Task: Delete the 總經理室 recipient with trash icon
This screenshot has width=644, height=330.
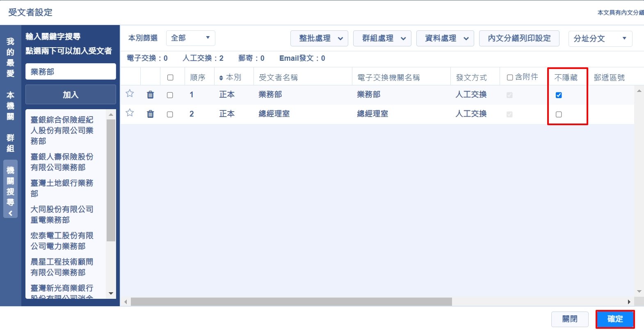Action: pyautogui.click(x=150, y=114)
